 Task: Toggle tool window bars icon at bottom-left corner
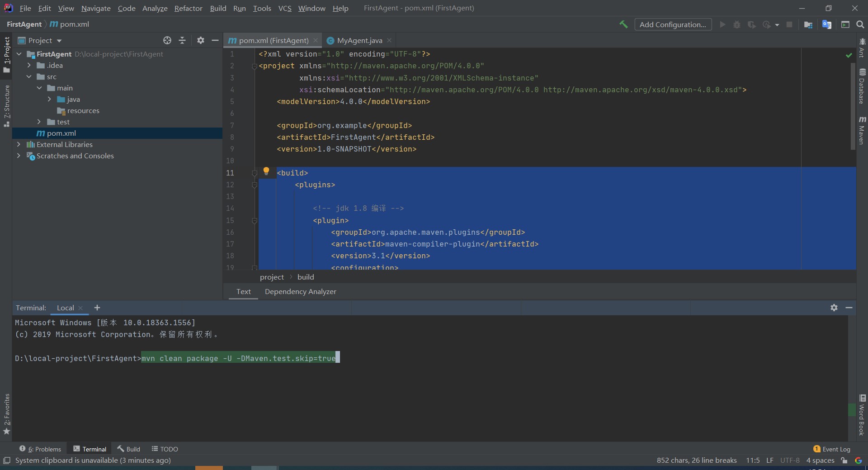pos(6,461)
